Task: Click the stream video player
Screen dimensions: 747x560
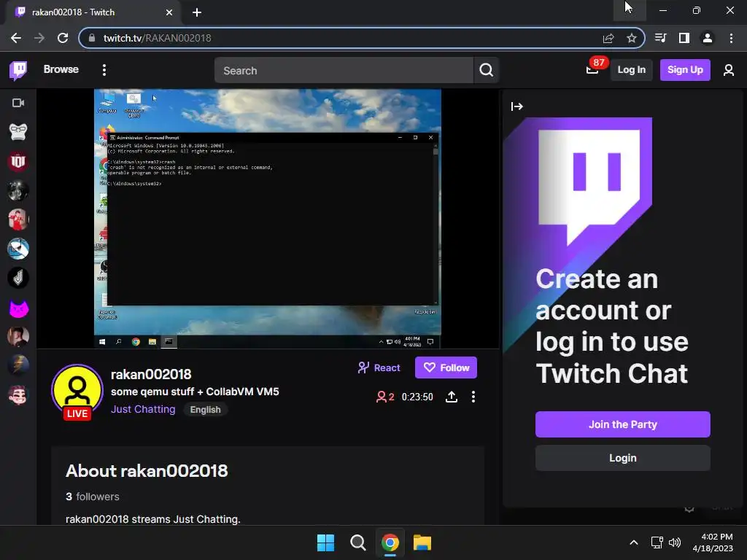Action: [x=267, y=219]
